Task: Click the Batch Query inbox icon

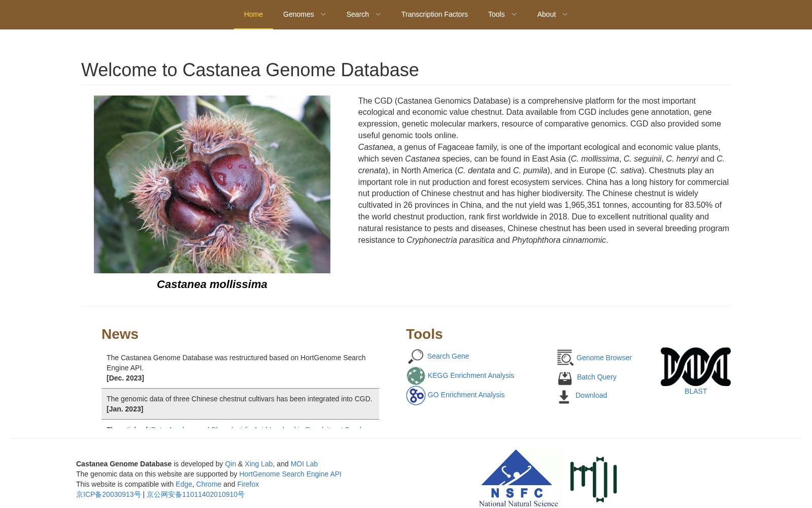Action: pos(565,377)
